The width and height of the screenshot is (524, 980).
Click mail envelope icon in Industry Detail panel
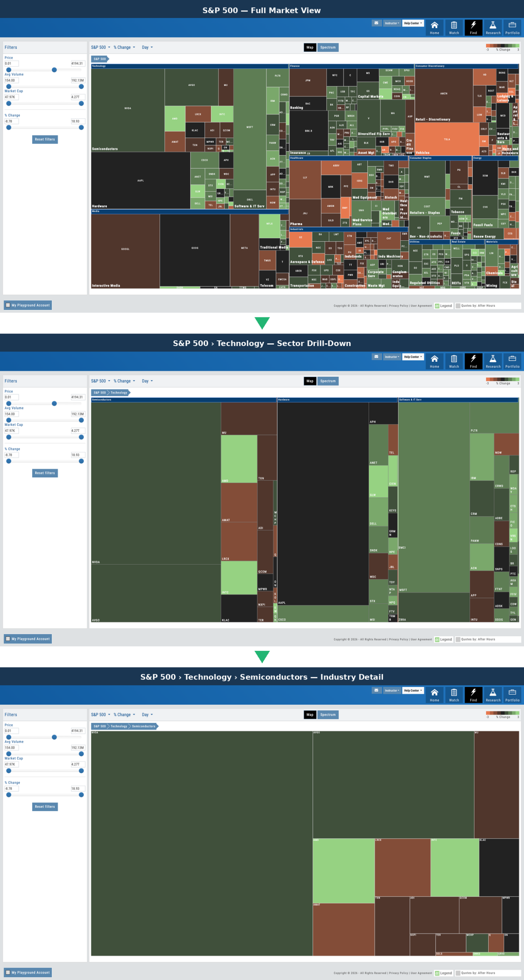point(376,690)
